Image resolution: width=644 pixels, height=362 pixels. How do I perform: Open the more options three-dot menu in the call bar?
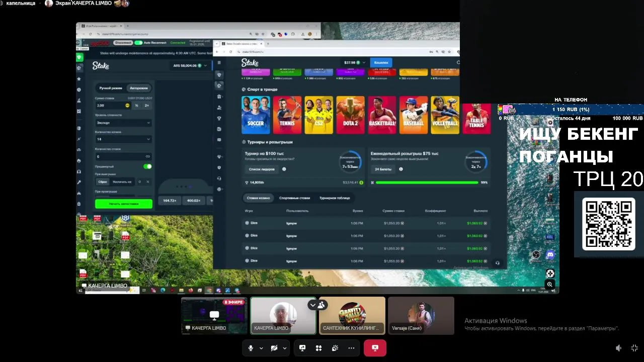(x=351, y=348)
